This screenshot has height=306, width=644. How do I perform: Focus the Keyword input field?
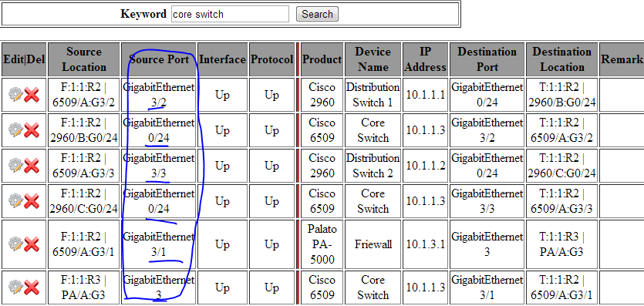230,14
